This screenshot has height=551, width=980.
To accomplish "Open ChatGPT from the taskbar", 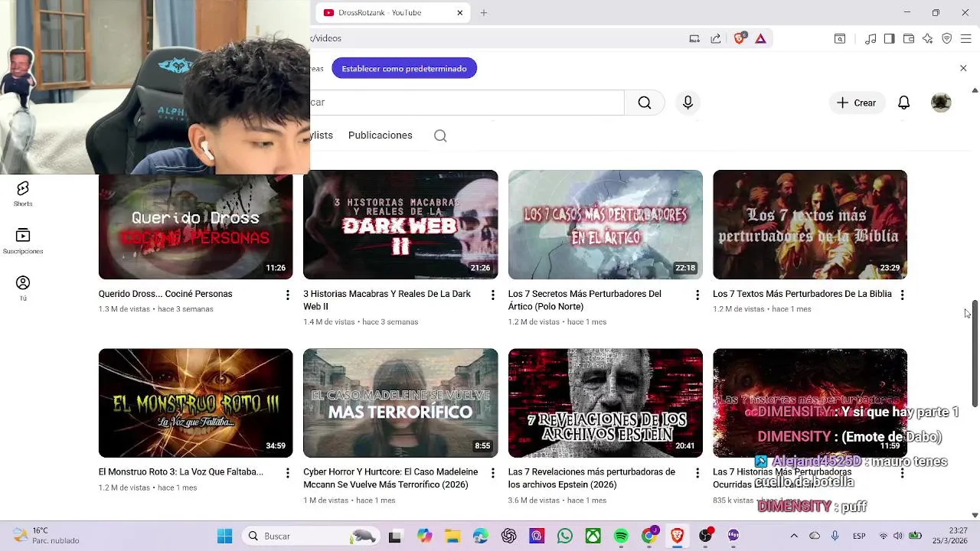I will click(x=509, y=536).
